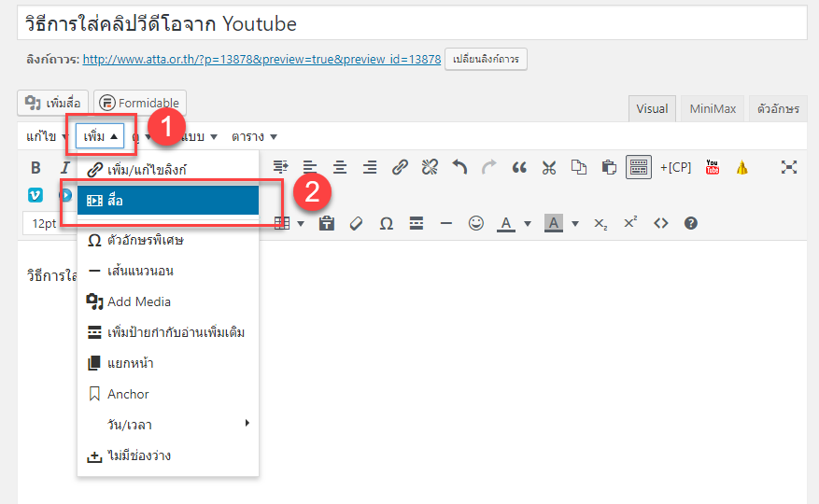The height and width of the screenshot is (504, 819).
Task: Toggle bold formatting
Action: click(x=35, y=168)
